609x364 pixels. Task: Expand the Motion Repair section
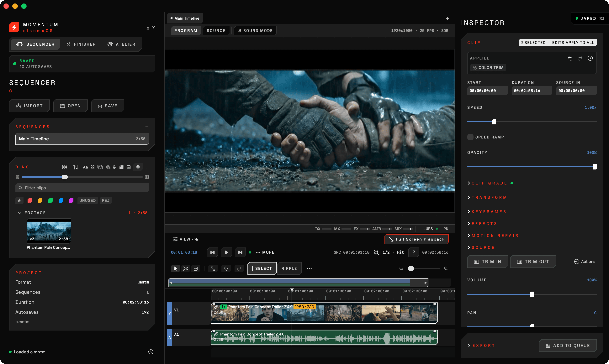[493, 236]
